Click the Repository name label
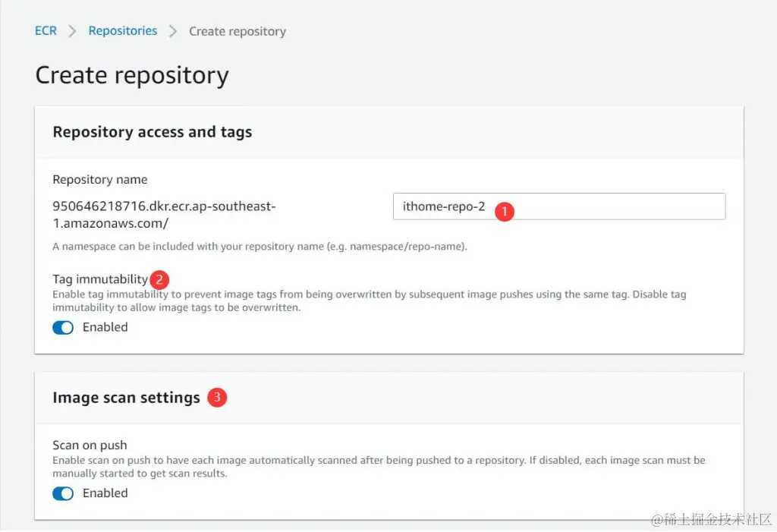The height and width of the screenshot is (532, 777). pos(99,180)
